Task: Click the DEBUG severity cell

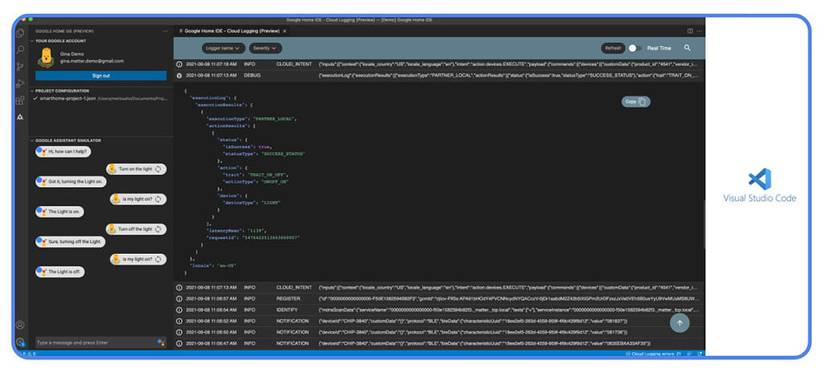Action: coord(252,75)
